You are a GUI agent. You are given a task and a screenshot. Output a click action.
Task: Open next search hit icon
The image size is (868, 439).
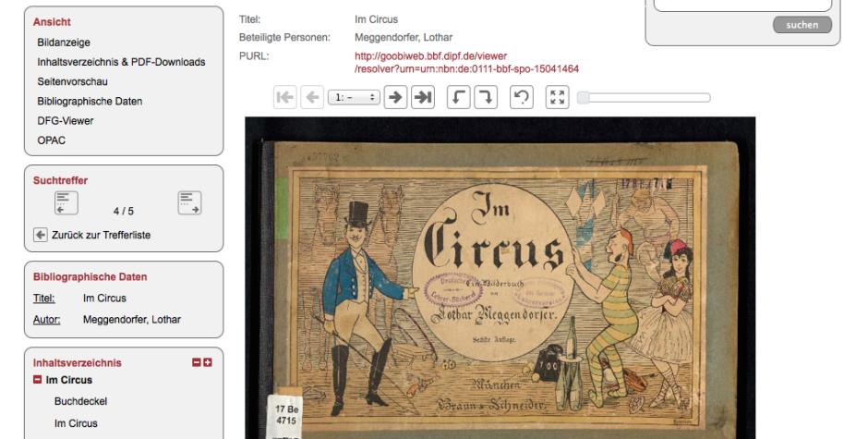[x=190, y=203]
